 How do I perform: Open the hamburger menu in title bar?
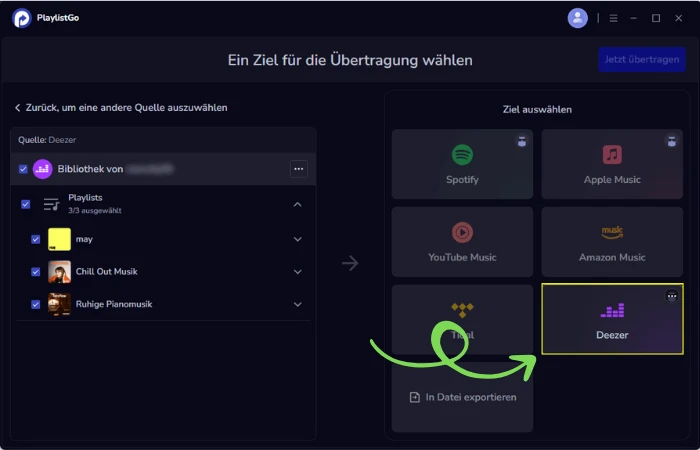coord(614,18)
